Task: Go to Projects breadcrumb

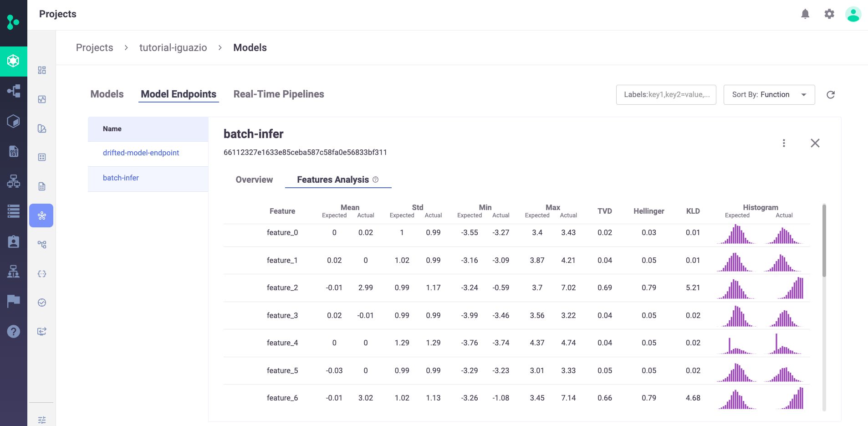Action: point(94,47)
